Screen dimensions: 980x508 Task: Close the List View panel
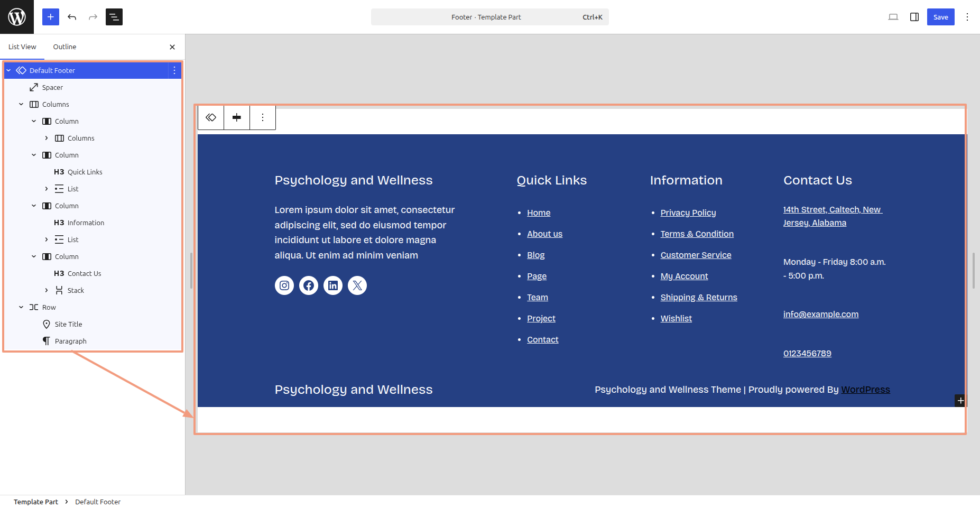(172, 47)
